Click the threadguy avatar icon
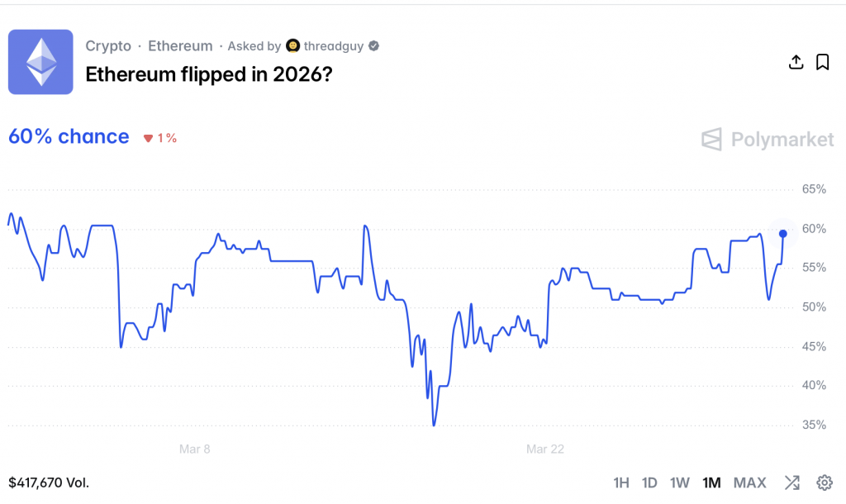The height and width of the screenshot is (504, 846). coord(292,46)
